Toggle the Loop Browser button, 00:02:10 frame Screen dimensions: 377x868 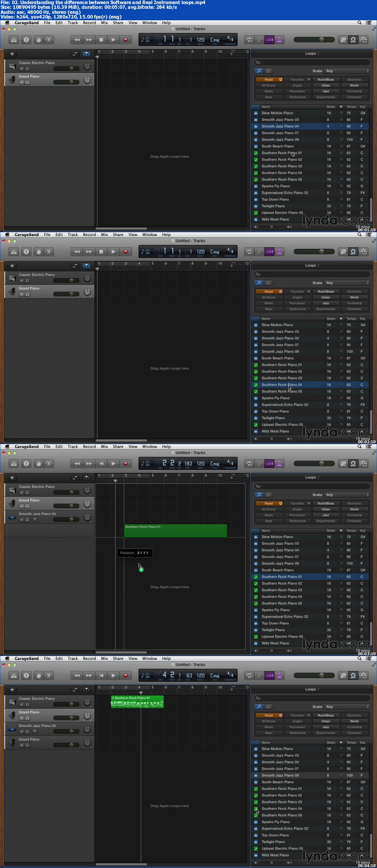(x=353, y=252)
